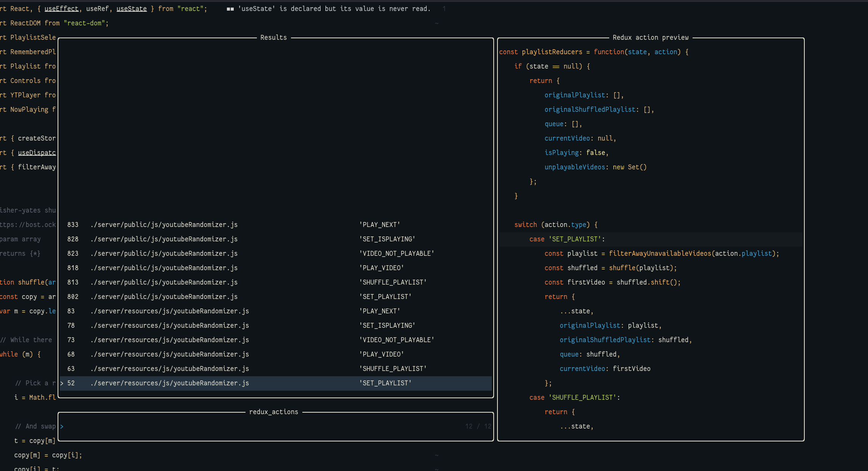Viewport: 868px width, 471px height.
Task: Select line 73 VIDEO_NOT_PLAYABLE resources result
Action: pos(169,340)
